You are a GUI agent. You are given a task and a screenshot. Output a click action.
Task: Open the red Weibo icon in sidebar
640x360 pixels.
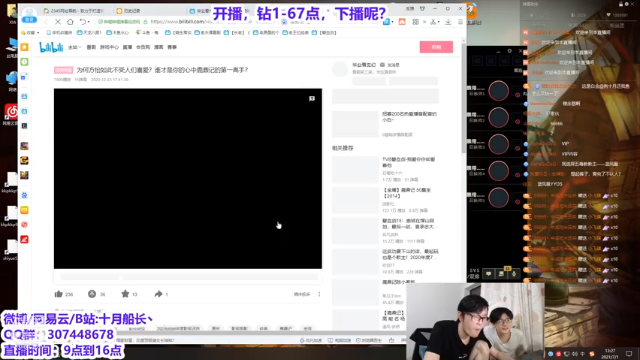[24, 224]
